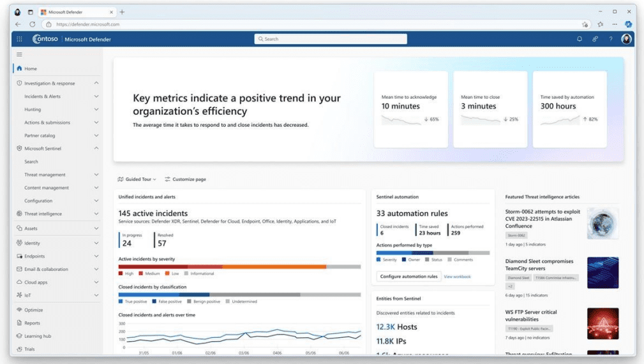Click the Optimize icon in sidebar
644x364 pixels.
pyautogui.click(x=19, y=310)
